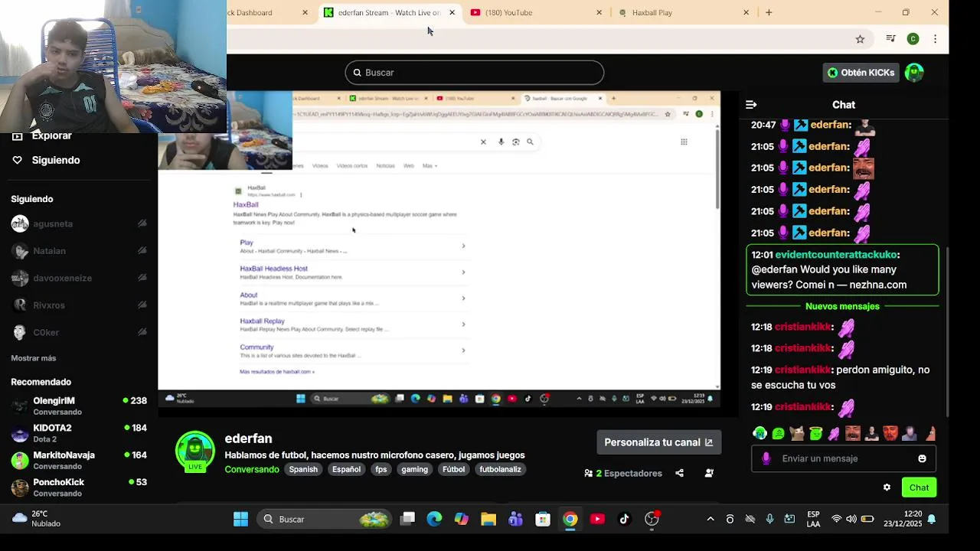Collapse the chat panel with arrow icon
Viewport: 980px width, 551px height.
751,105
